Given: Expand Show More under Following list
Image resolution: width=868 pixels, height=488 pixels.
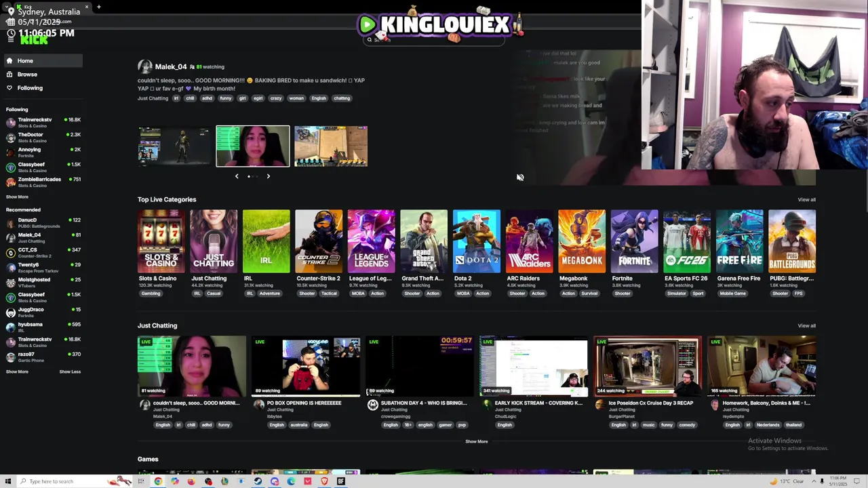Looking at the screenshot, I should pos(17,197).
